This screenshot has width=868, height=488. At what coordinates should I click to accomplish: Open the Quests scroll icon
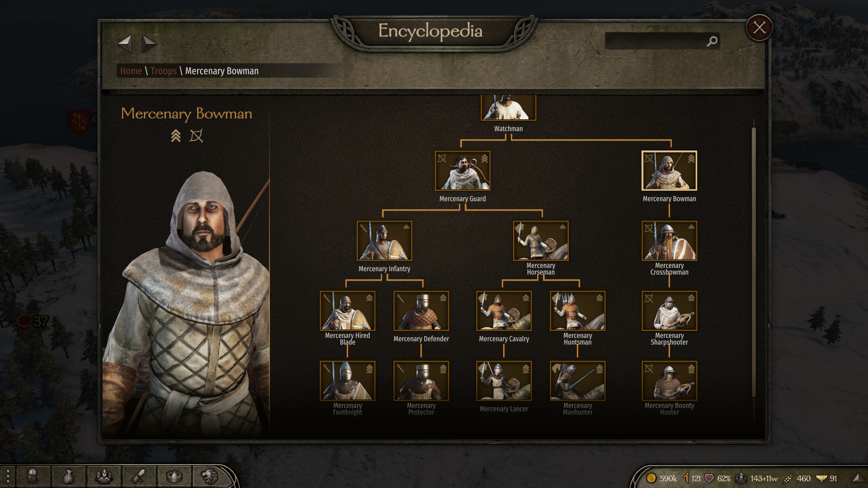coord(139,476)
